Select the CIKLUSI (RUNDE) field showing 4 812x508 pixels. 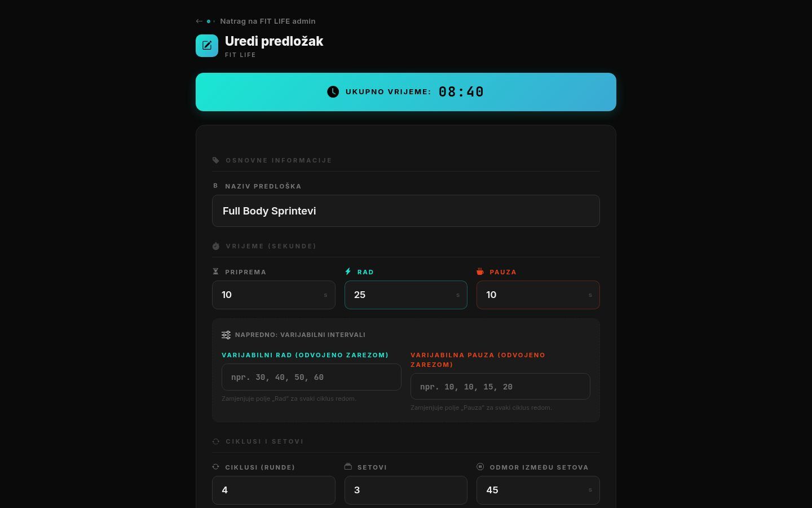(273, 490)
